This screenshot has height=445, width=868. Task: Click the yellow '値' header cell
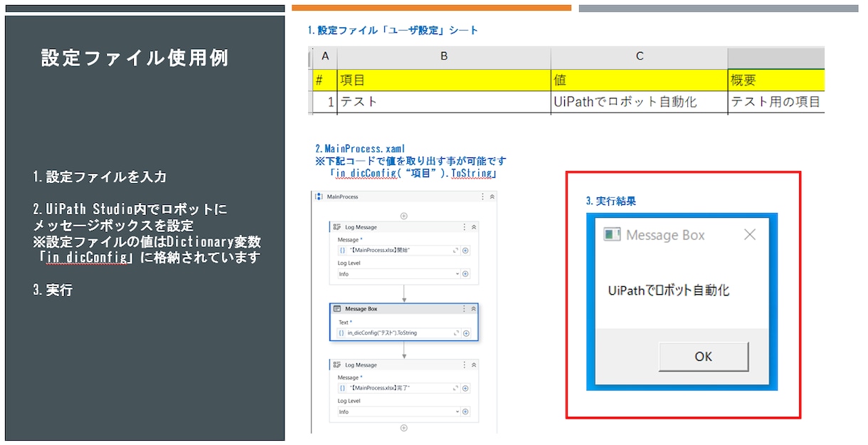coord(640,80)
